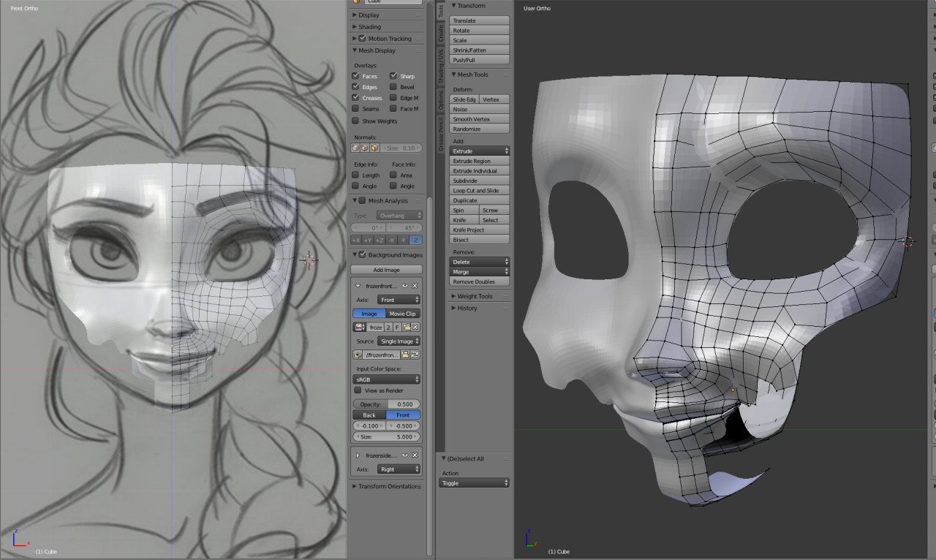This screenshot has height=560, width=936.
Task: Check the Show Weights option
Action: click(x=355, y=121)
